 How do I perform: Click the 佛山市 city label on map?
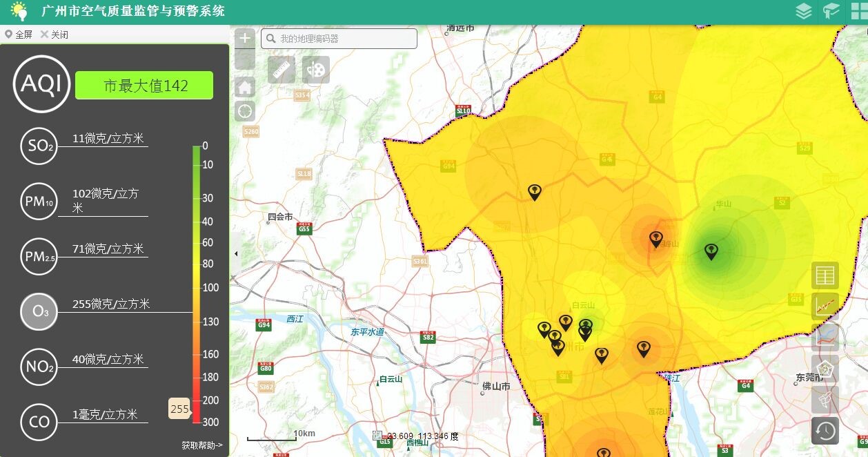[x=496, y=387]
